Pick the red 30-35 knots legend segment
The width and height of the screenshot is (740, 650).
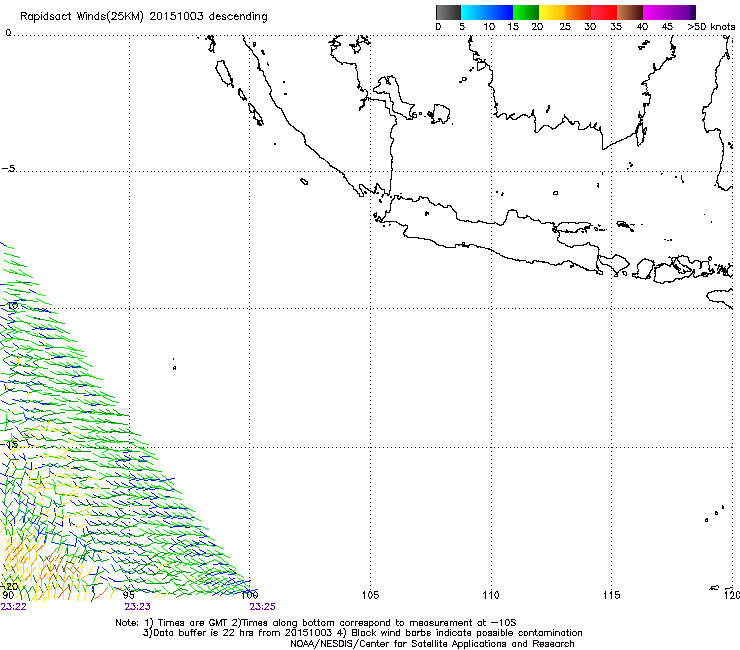pos(604,12)
